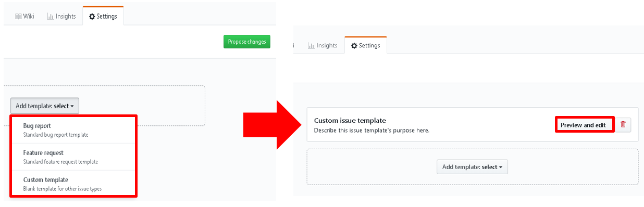The height and width of the screenshot is (207, 644).
Task: Choose Custom template menu option
Action: pyautogui.click(x=72, y=184)
